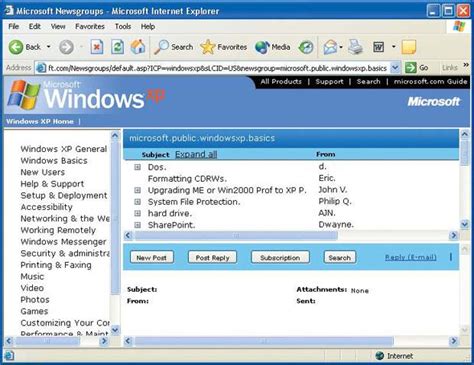
Task: Open the Tools menu
Action: pos(123,26)
